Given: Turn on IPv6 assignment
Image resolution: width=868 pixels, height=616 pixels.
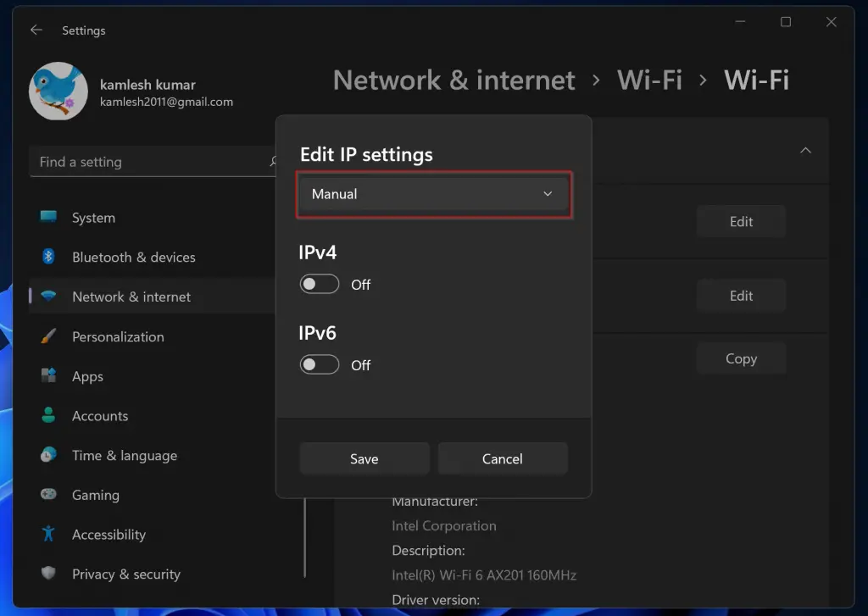Looking at the screenshot, I should 319,364.
